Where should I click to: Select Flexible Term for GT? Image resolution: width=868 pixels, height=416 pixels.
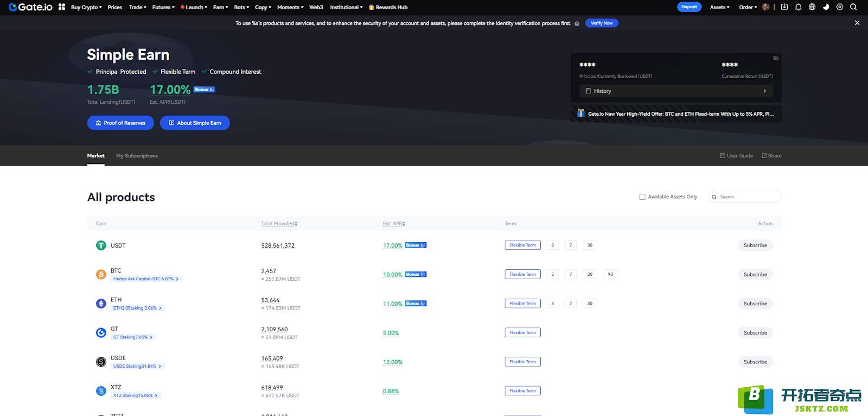tap(522, 332)
